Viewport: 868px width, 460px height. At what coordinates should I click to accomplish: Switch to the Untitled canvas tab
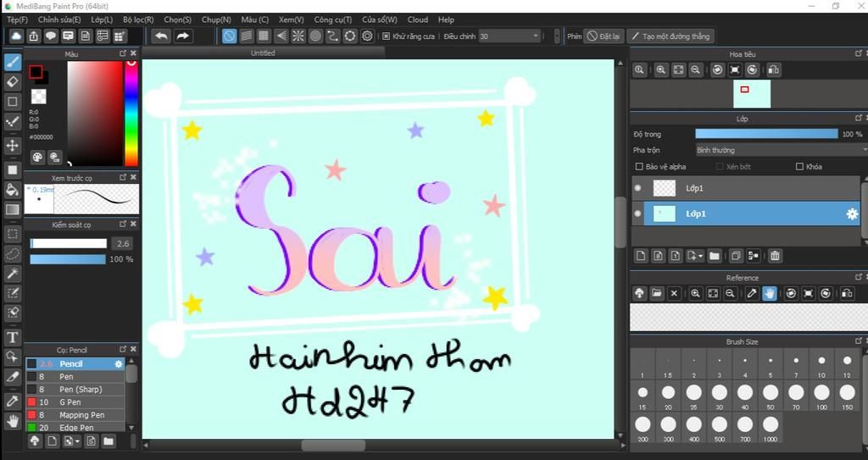pos(263,53)
